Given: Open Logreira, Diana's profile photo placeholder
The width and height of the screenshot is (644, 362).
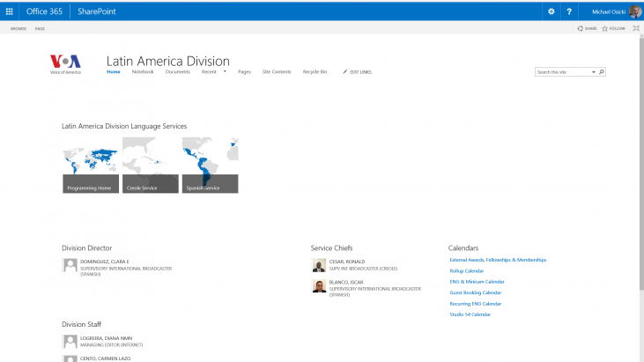Looking at the screenshot, I should pyautogui.click(x=70, y=342).
